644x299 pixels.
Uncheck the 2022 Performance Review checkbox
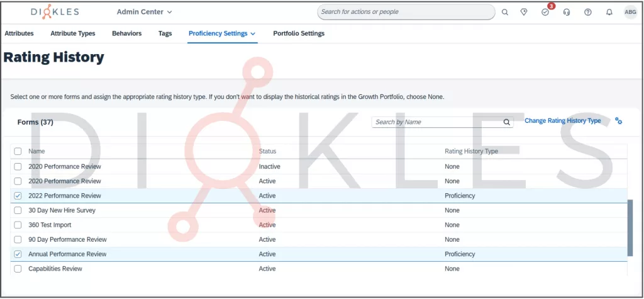click(18, 196)
